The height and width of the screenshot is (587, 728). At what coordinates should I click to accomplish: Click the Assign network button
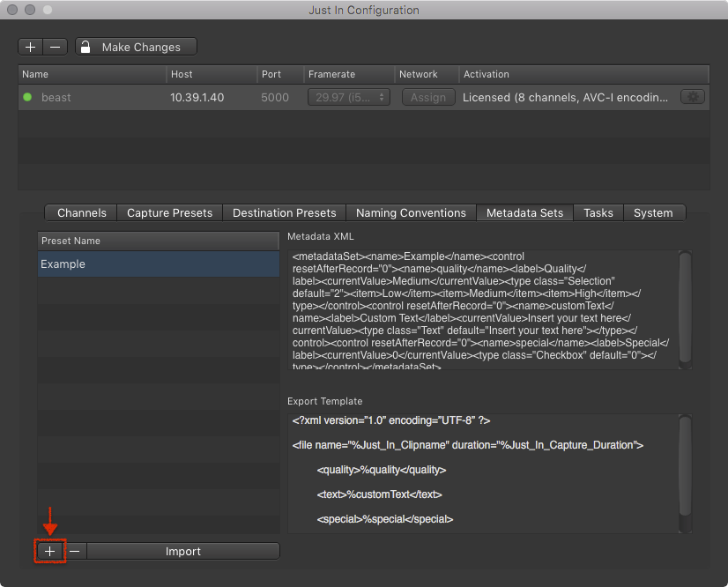pos(428,98)
